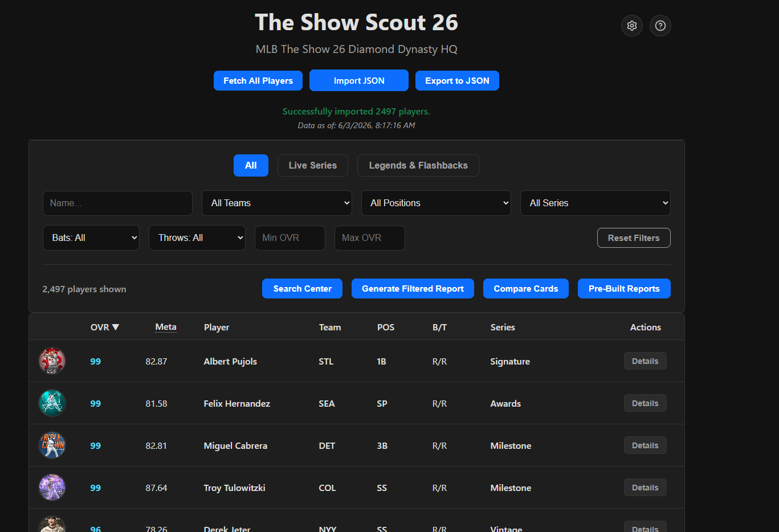Click the 3B position cell
The width and height of the screenshot is (779, 532).
(x=382, y=445)
